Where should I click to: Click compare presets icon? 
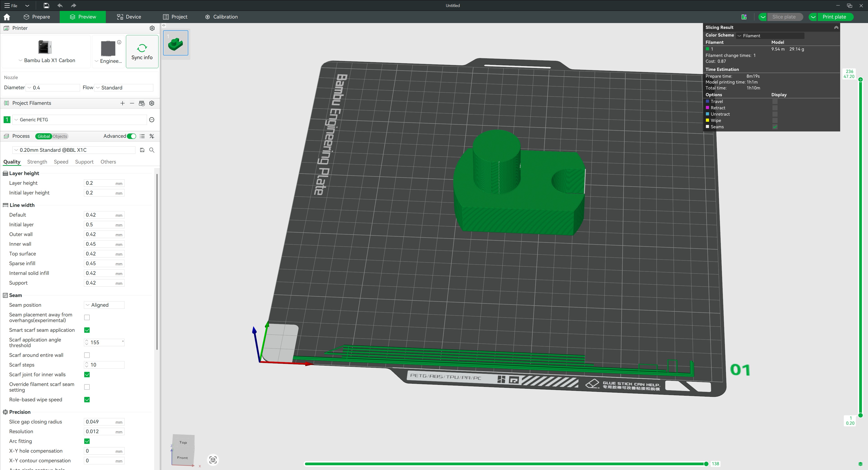point(152,136)
